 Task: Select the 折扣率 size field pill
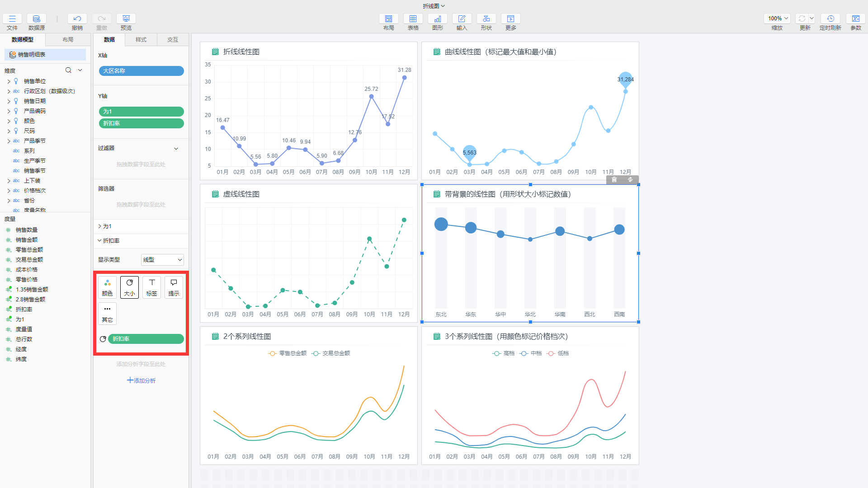tap(146, 339)
